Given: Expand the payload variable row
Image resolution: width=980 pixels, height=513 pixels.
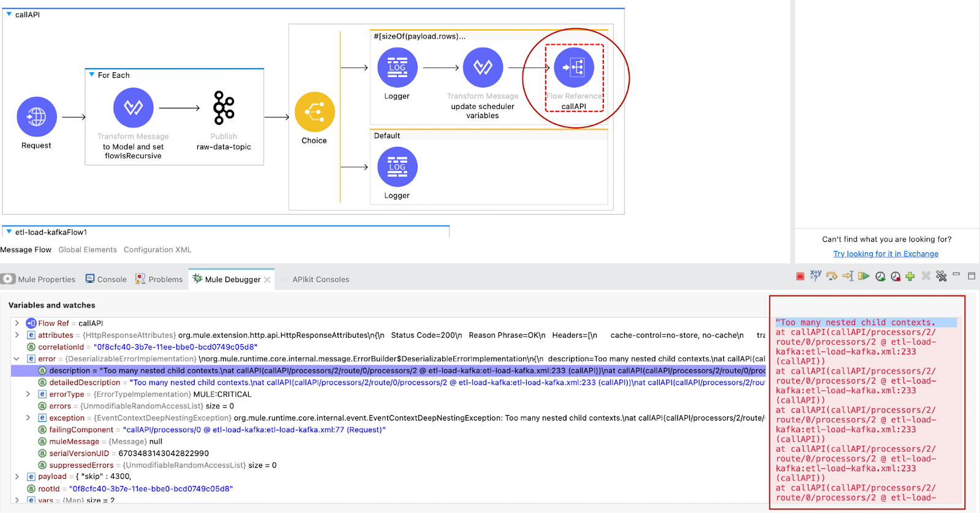Looking at the screenshot, I should (x=17, y=476).
